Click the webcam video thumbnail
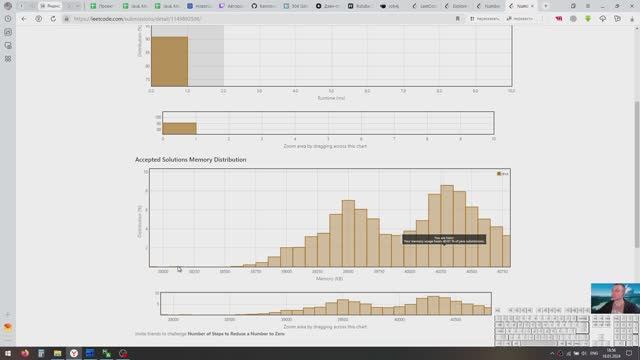The height and width of the screenshot is (360, 640). (x=615, y=298)
